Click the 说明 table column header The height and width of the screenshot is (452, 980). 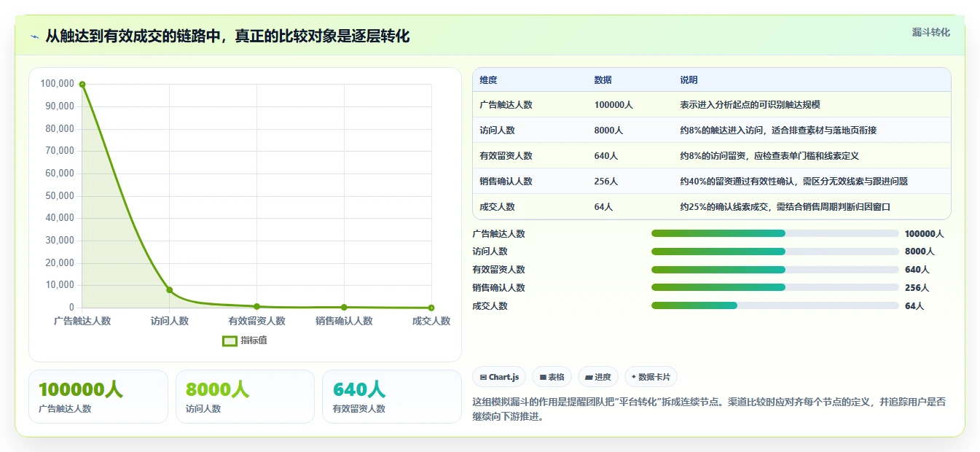click(x=689, y=80)
